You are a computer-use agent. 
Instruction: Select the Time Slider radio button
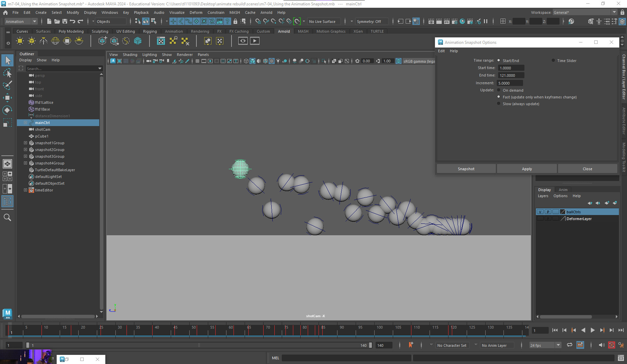pyautogui.click(x=553, y=61)
